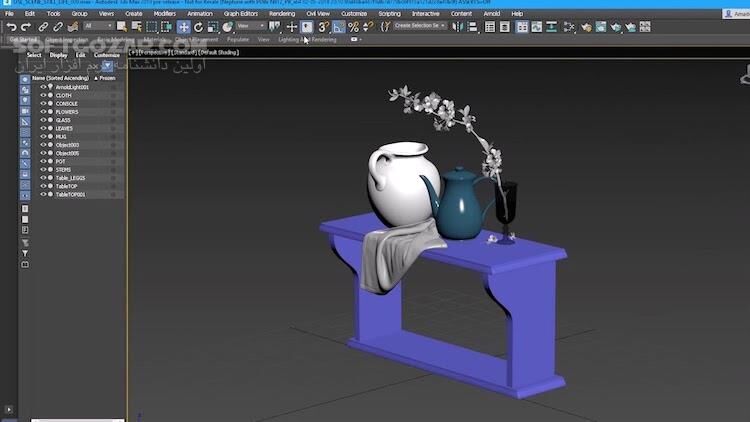This screenshot has width=750, height=422.
Task: Open the Modifiers menu
Action: [165, 14]
